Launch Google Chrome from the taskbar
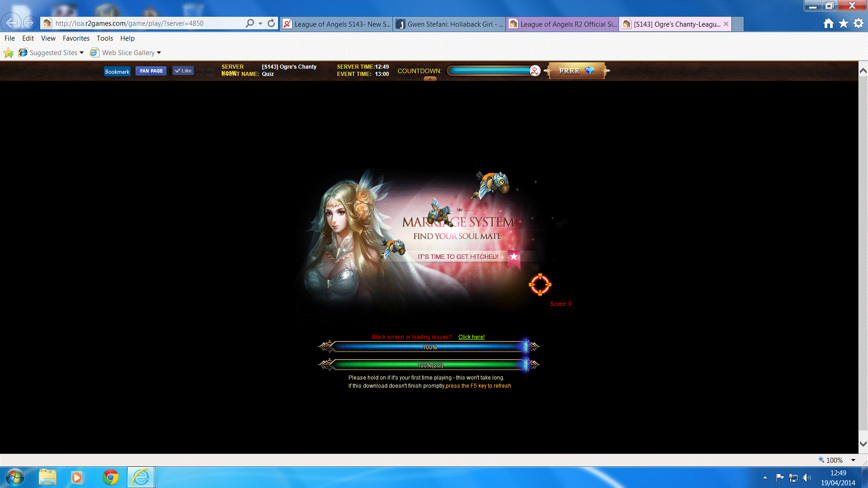 [x=110, y=477]
